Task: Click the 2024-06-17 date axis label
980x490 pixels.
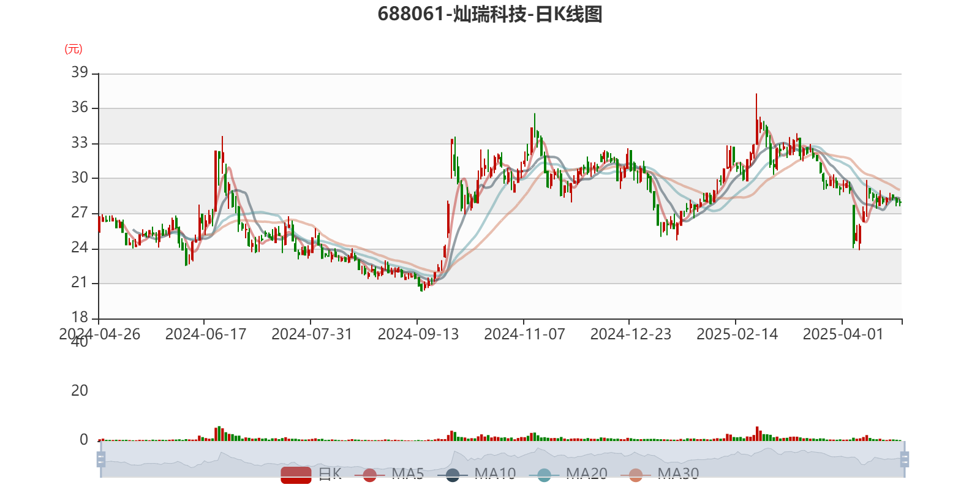Action: click(205, 334)
